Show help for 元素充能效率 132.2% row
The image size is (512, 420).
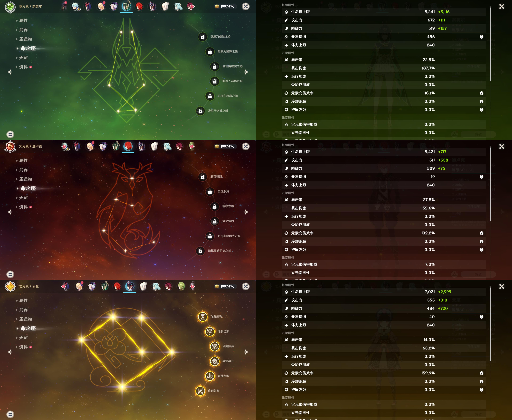481,233
